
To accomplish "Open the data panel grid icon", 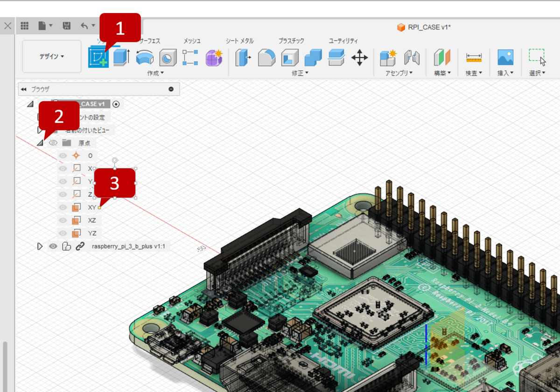I will (25, 26).
